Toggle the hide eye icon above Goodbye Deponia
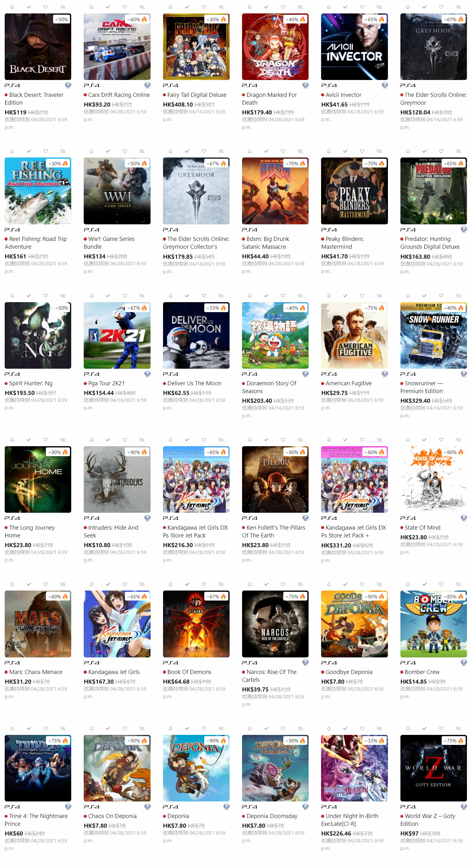 379,584
